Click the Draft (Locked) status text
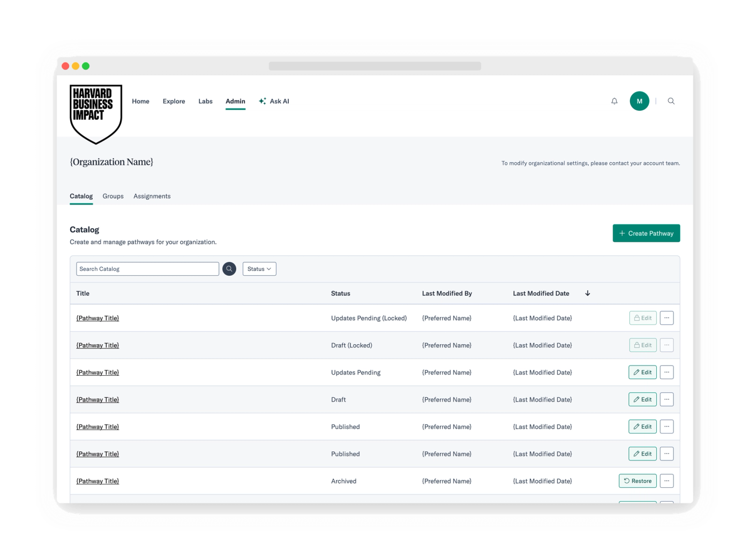The width and height of the screenshot is (750, 560). pyautogui.click(x=351, y=345)
